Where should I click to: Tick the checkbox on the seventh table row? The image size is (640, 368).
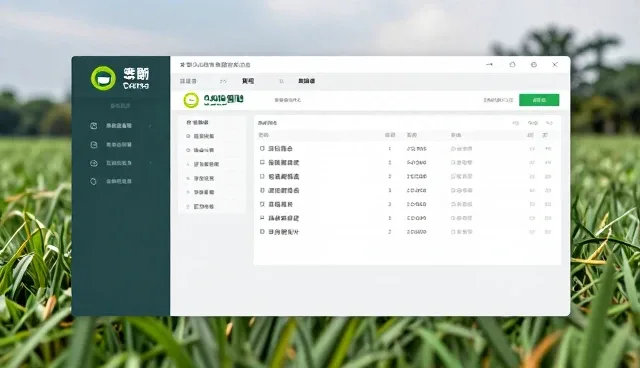click(262, 232)
